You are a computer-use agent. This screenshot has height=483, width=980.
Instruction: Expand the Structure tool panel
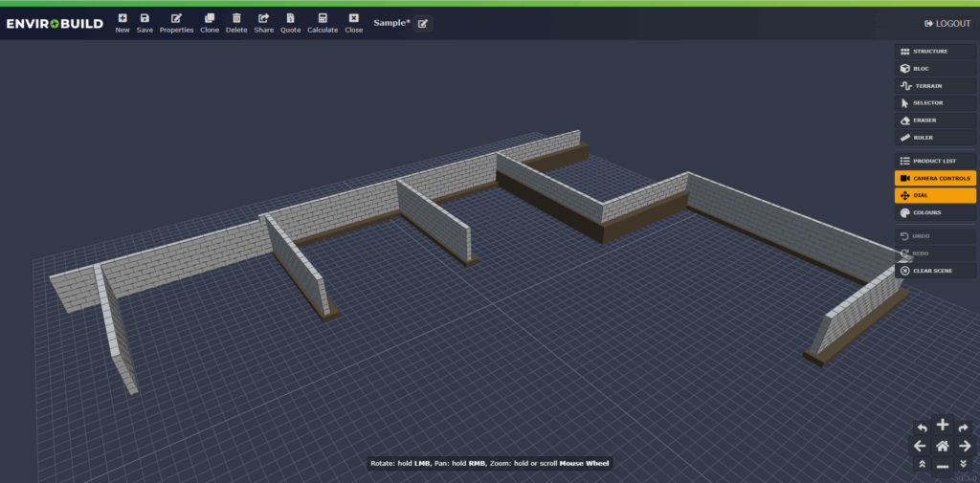(x=935, y=52)
